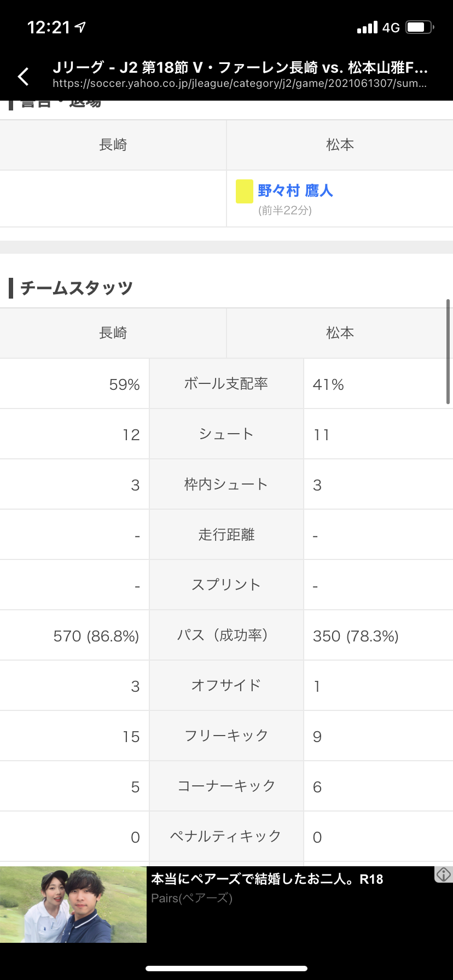
Task: Tap the 12:21 clock in the status bar
Action: click(x=49, y=27)
